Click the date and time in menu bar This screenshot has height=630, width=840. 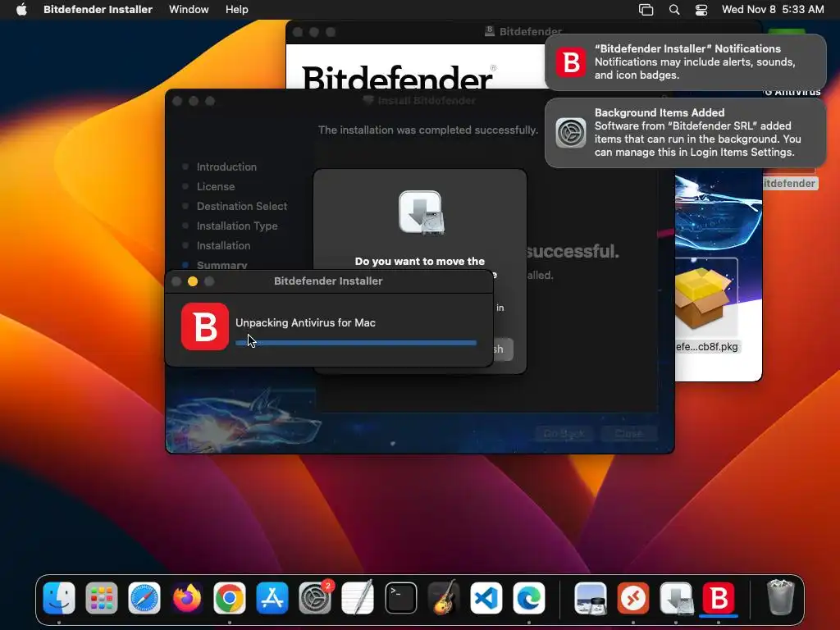coord(773,10)
